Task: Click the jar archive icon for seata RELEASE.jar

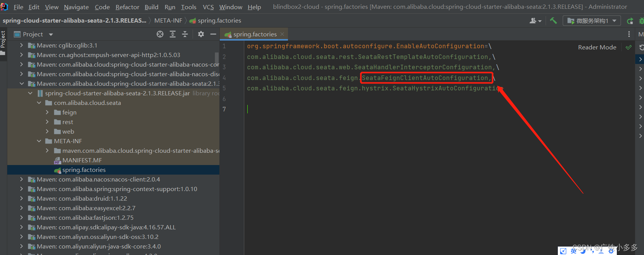Action: pos(40,93)
